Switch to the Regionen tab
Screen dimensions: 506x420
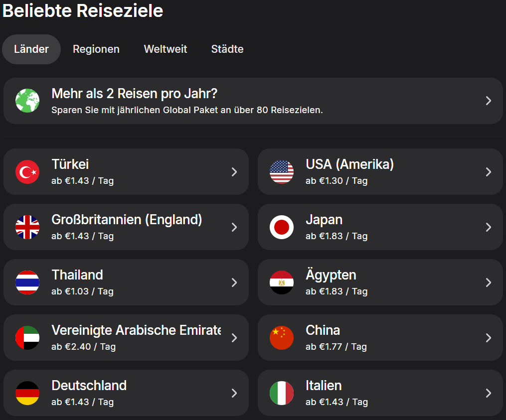pyautogui.click(x=96, y=49)
